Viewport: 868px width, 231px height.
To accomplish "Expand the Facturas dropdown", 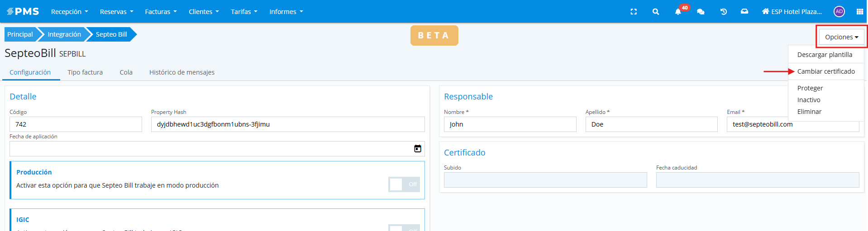I will (x=161, y=12).
